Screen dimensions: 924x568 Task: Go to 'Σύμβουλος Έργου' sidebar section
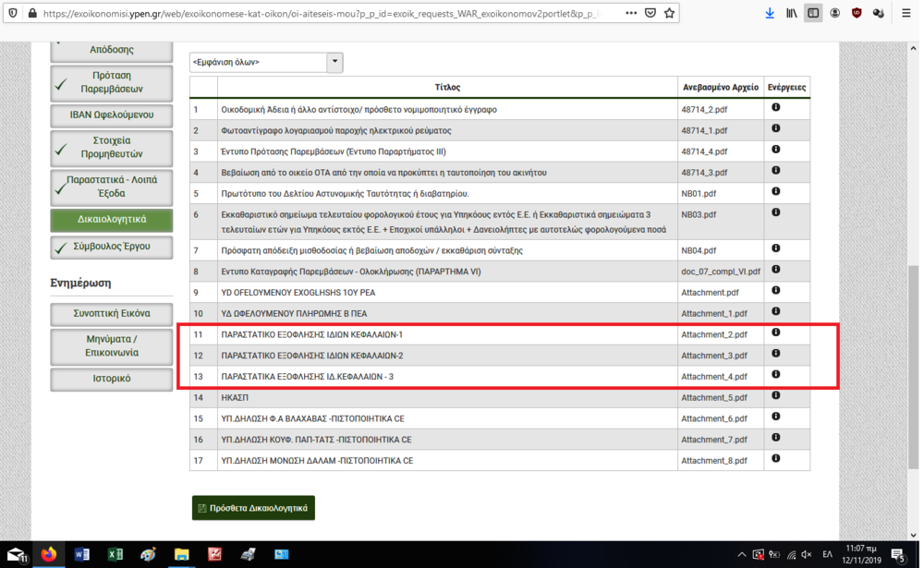pos(112,247)
